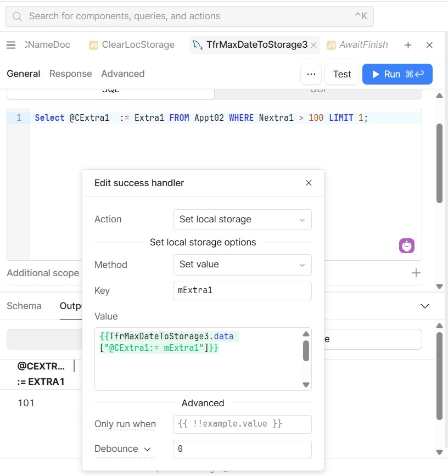The height and width of the screenshot is (476, 448).
Task: Expand the Debounce option chevron
Action: 147,449
